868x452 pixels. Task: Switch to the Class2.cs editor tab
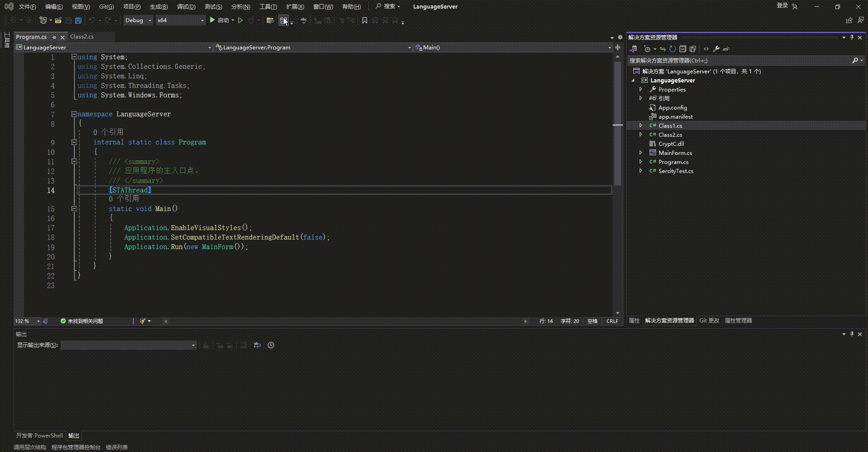82,37
